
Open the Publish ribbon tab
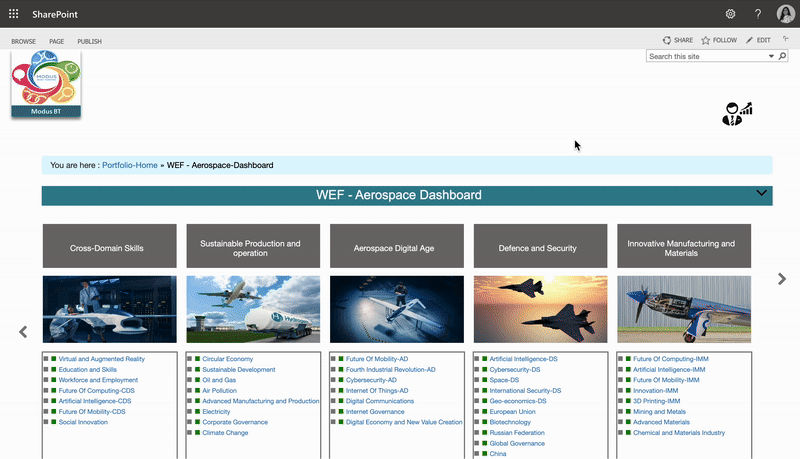coord(89,41)
